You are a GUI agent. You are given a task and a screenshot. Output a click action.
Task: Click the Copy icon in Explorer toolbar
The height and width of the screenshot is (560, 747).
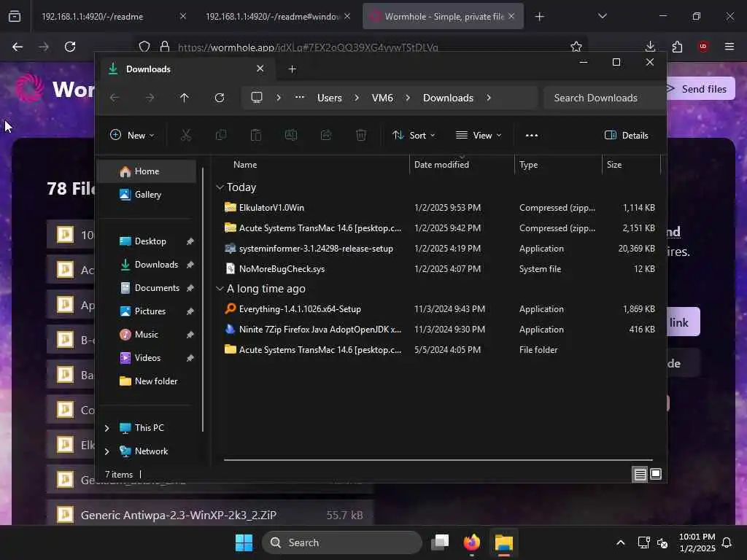point(220,135)
